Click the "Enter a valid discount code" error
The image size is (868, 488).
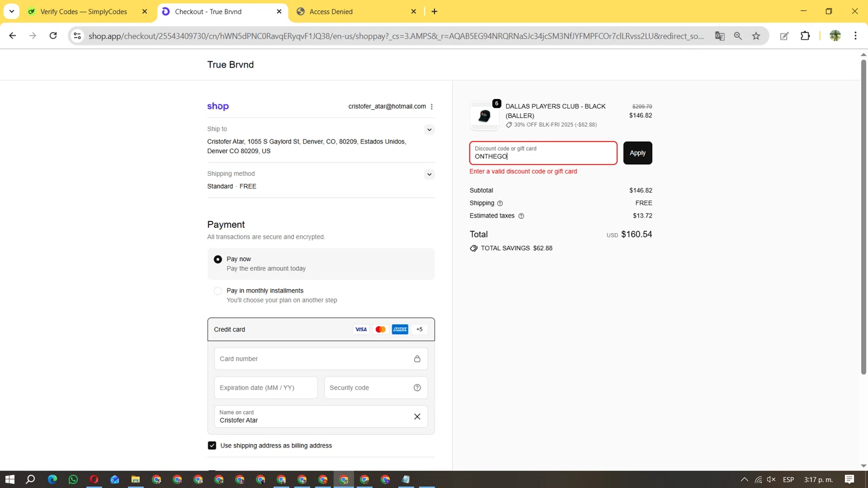tap(523, 171)
